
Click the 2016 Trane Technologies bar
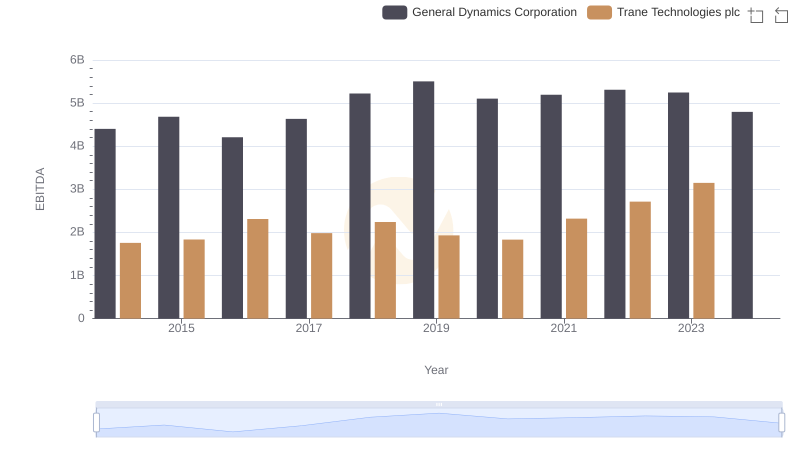258,269
